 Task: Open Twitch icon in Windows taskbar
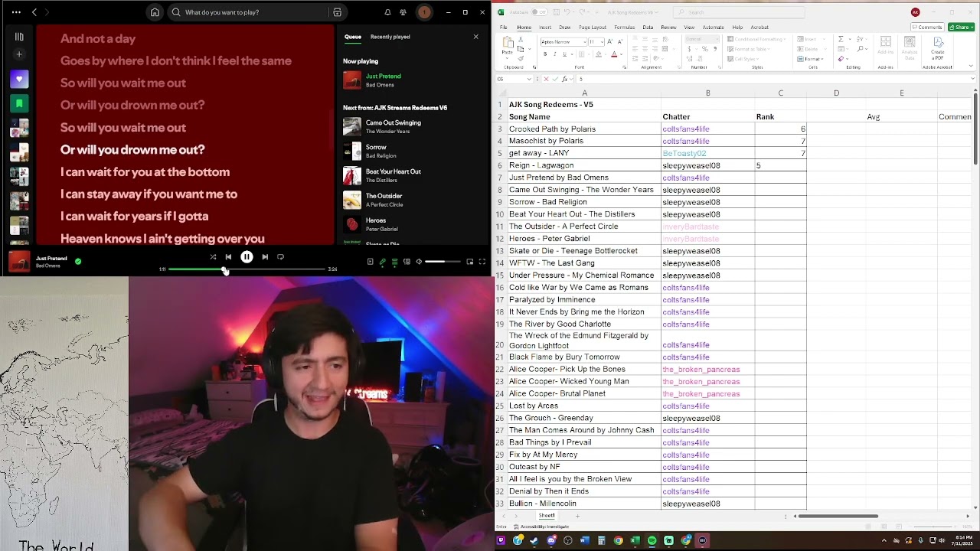pos(501,540)
